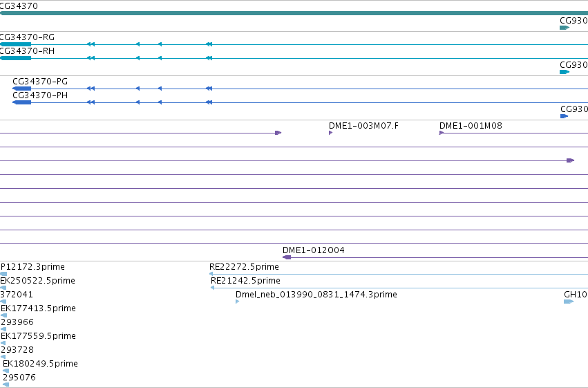This screenshot has height=388, width=588.
Task: Open the CG34370-RG transcript label
Action: tap(27, 37)
